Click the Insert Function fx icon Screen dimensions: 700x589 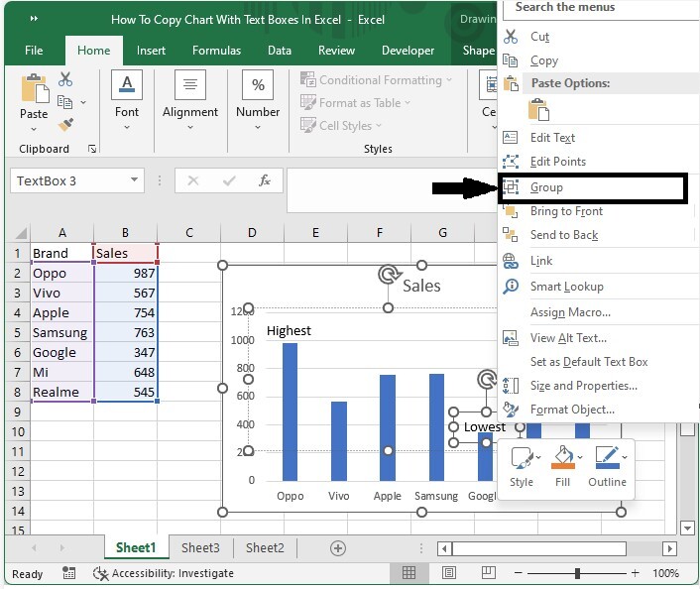coord(264,180)
